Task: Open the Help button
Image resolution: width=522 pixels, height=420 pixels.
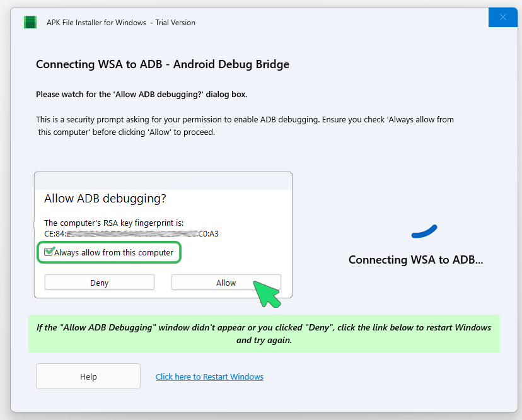Action: tap(88, 376)
